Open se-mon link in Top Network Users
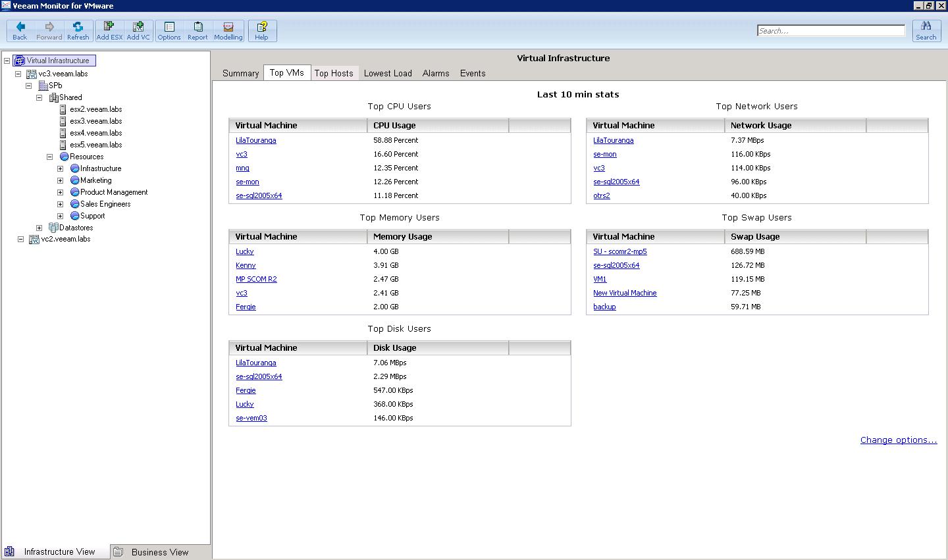This screenshot has height=560, width=948. (x=605, y=154)
